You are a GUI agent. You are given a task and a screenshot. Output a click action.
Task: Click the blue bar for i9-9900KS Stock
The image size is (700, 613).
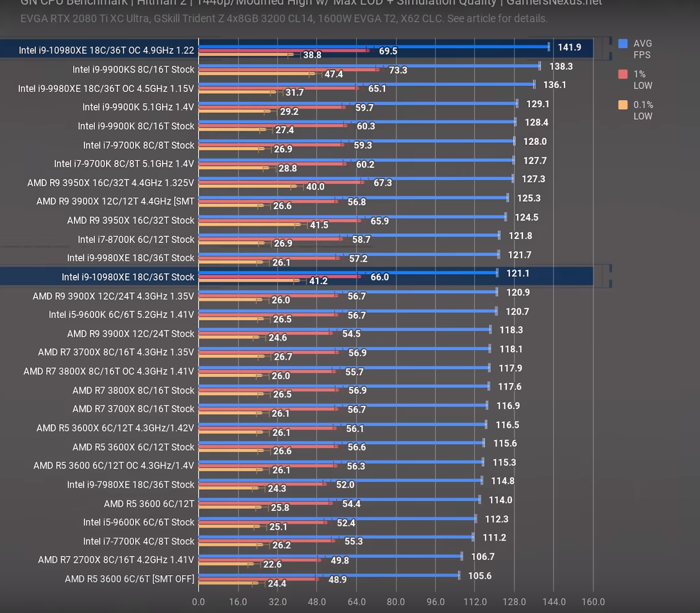coord(369,65)
